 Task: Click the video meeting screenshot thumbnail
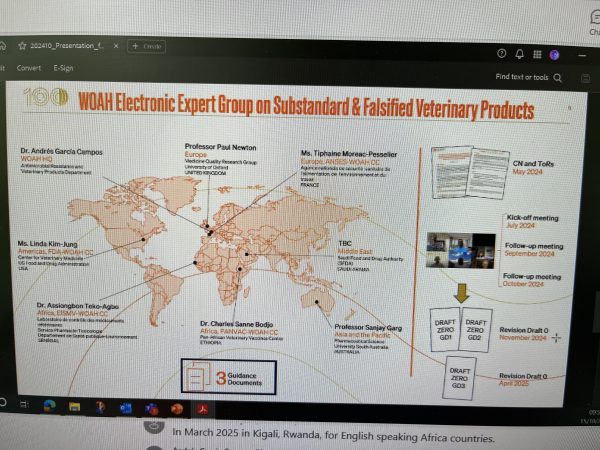click(461, 251)
